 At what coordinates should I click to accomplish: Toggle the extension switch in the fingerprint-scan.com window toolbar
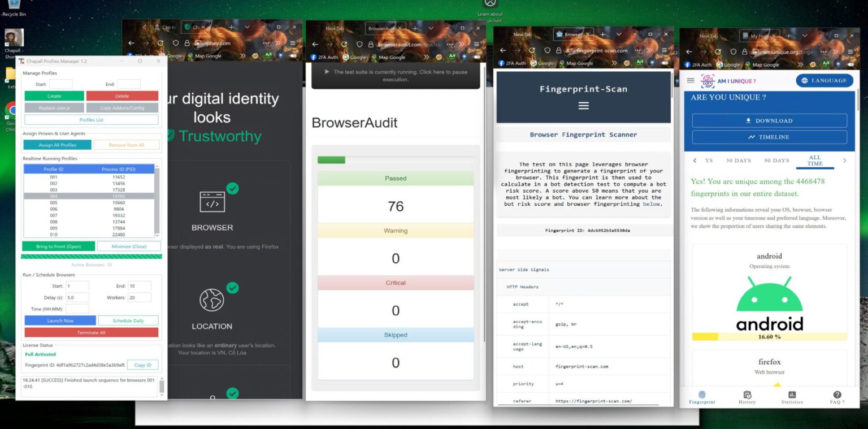pyautogui.click(x=665, y=63)
